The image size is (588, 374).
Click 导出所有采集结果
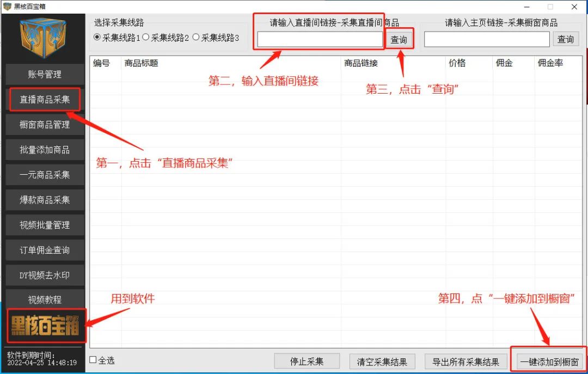coord(465,361)
